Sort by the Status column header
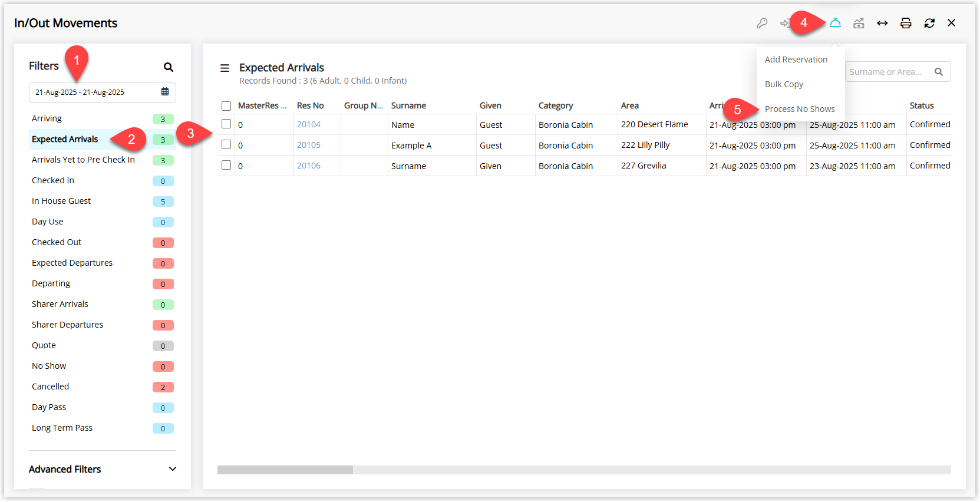The height and width of the screenshot is (502, 980). [x=922, y=105]
